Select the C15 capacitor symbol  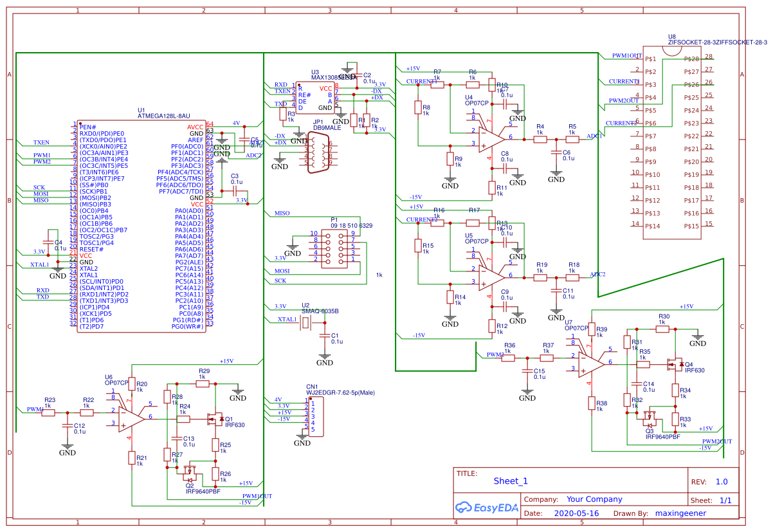coord(527,371)
